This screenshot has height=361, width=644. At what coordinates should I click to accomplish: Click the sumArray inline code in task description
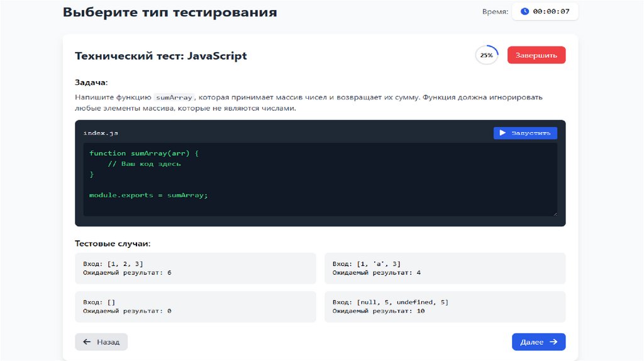click(174, 98)
